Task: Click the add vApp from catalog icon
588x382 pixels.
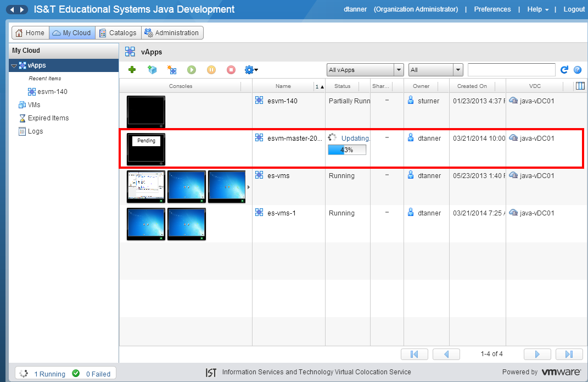Action: click(x=152, y=70)
